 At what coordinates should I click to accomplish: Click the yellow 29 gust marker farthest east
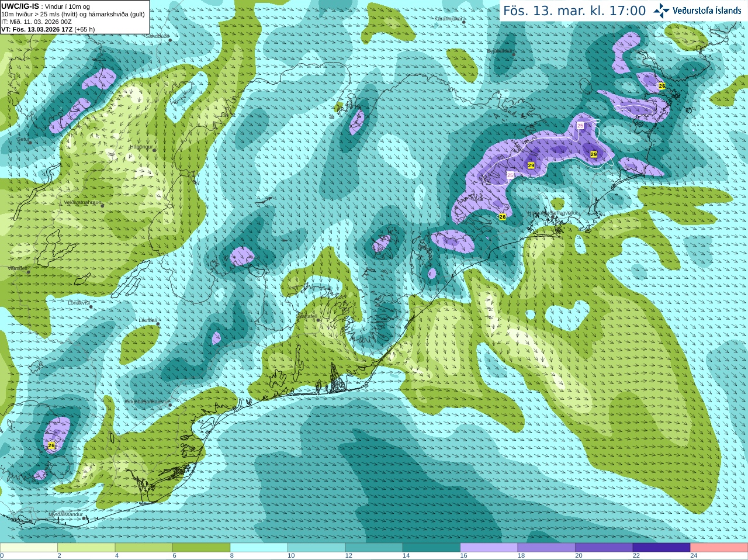tap(594, 154)
